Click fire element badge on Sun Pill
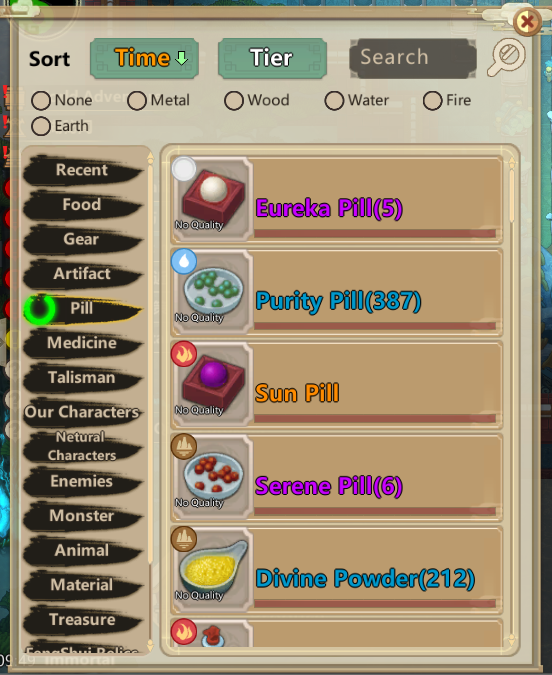 tap(184, 354)
